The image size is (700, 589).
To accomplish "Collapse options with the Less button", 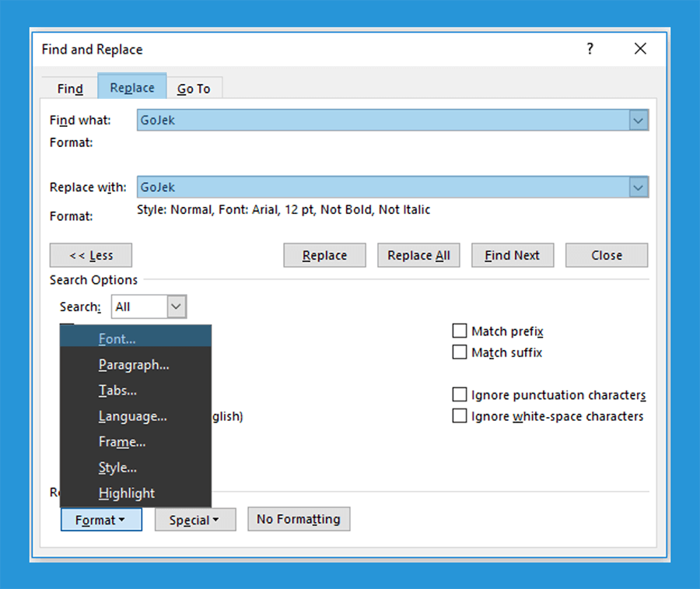I will click(x=91, y=255).
